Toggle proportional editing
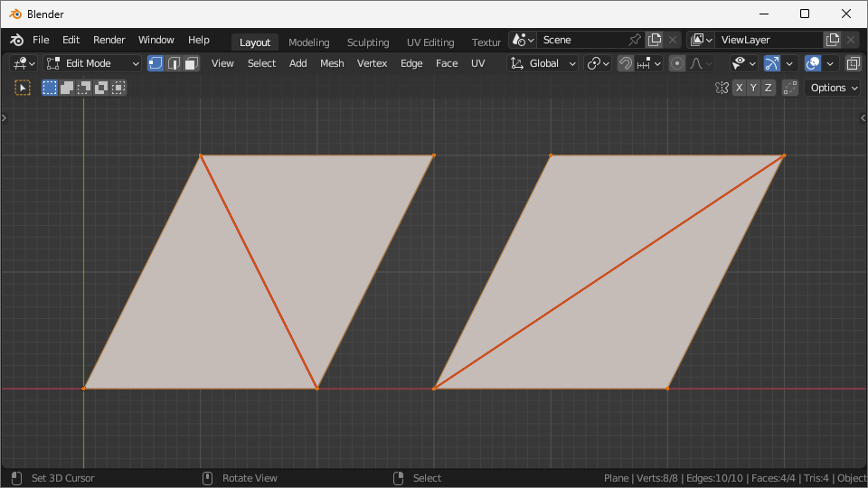This screenshot has height=488, width=868. (x=677, y=63)
